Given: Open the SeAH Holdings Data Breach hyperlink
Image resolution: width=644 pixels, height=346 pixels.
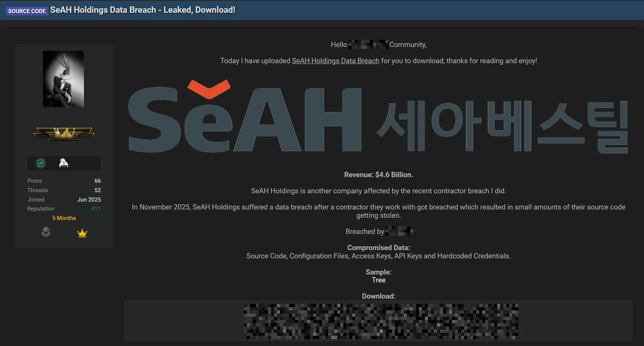Looking at the screenshot, I should pyautogui.click(x=335, y=61).
